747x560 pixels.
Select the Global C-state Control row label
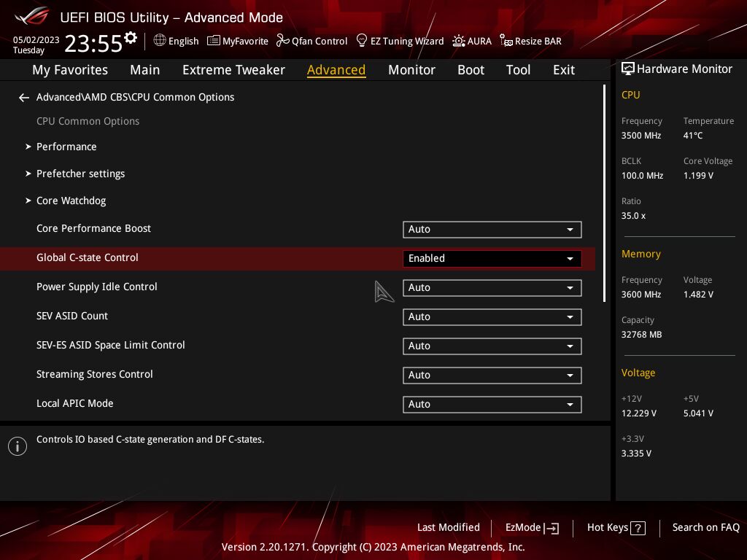88,257
